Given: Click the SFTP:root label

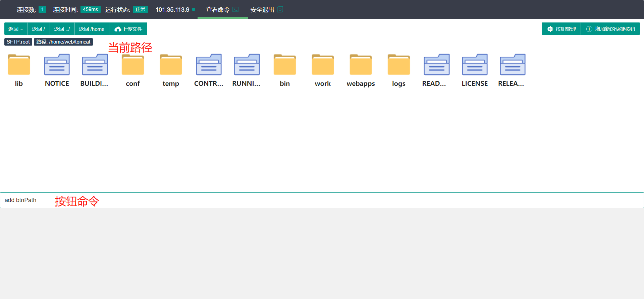Looking at the screenshot, I should click(18, 42).
